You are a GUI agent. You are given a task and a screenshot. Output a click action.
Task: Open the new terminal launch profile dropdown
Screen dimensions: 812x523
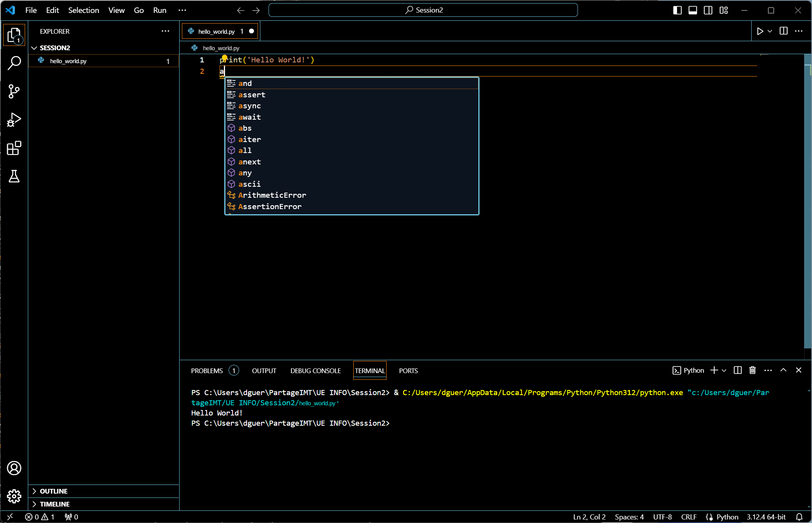pos(724,370)
